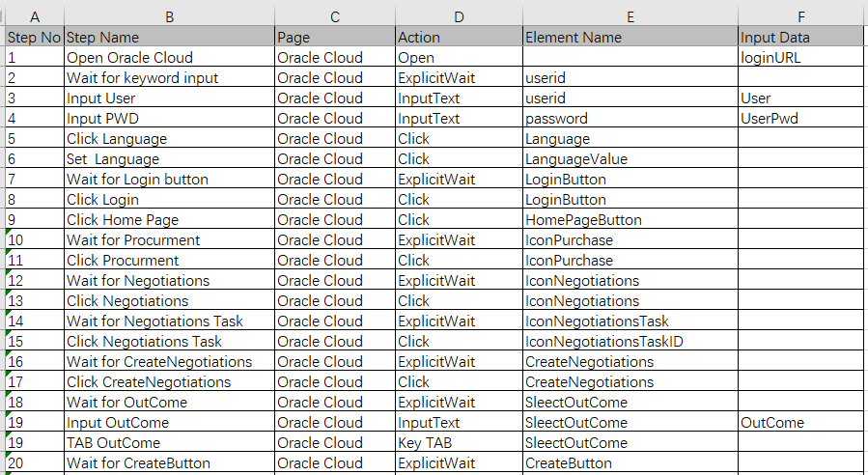Viewport: 868px width, 475px height.
Task: Select column A header
Action: click(35, 16)
